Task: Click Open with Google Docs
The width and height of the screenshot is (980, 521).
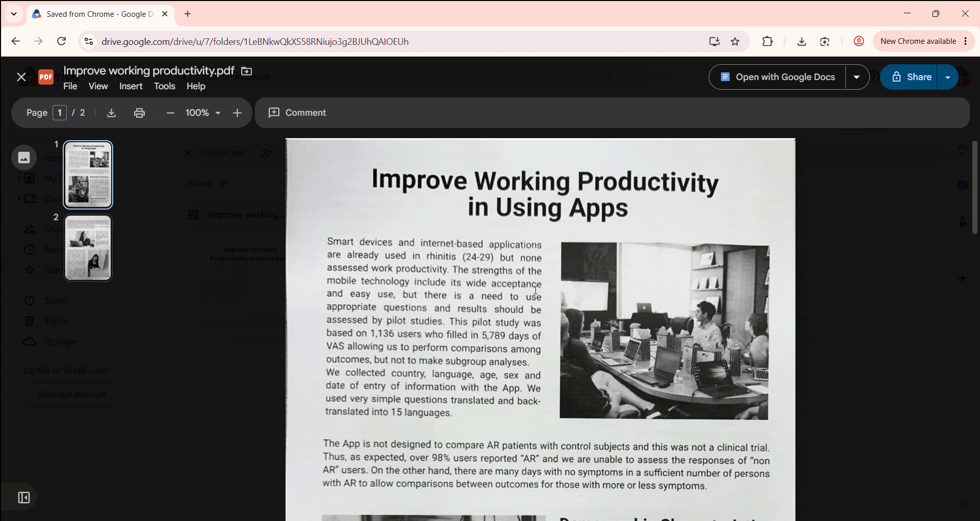Action: coord(778,77)
